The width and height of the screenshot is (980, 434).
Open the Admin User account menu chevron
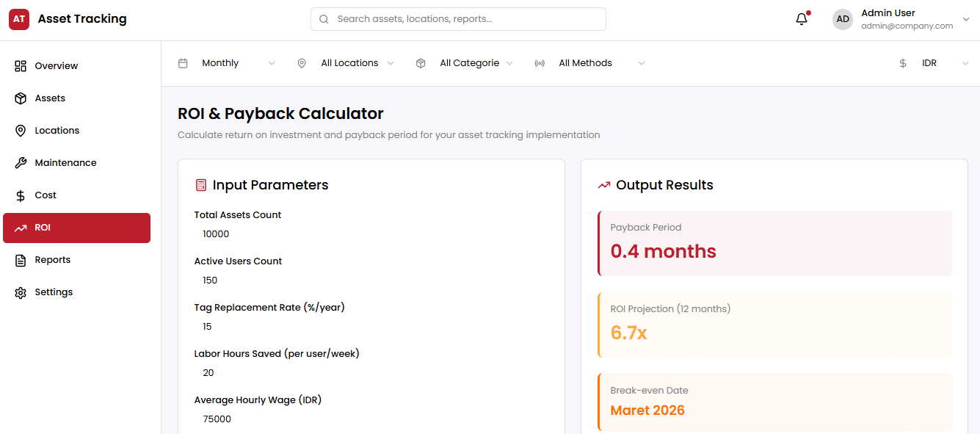[965, 20]
